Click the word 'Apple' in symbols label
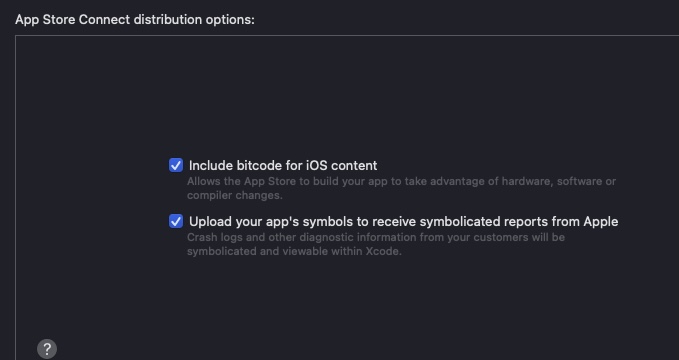This screenshot has height=360, width=679. (601, 221)
